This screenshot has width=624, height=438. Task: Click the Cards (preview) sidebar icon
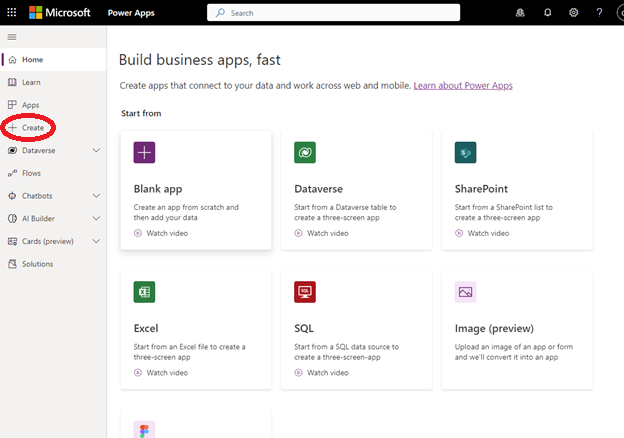[x=12, y=241]
